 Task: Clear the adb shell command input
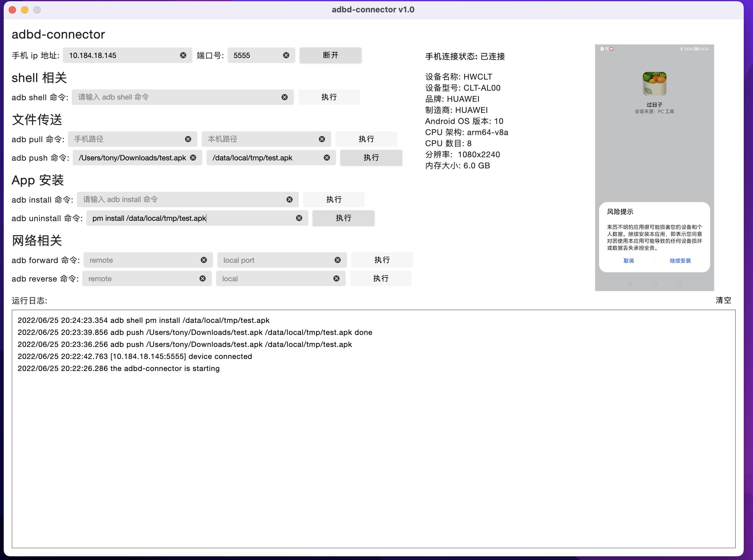click(284, 97)
